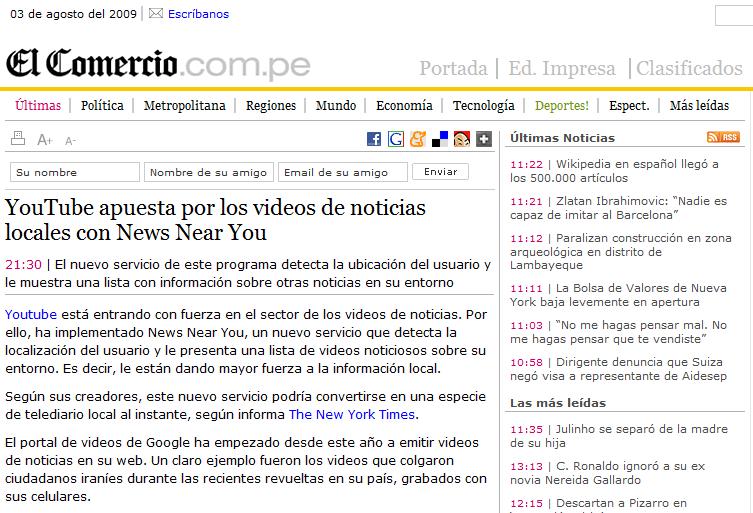This screenshot has height=513, width=753.
Task: Share via the Google bookmark icon
Action: click(x=396, y=139)
